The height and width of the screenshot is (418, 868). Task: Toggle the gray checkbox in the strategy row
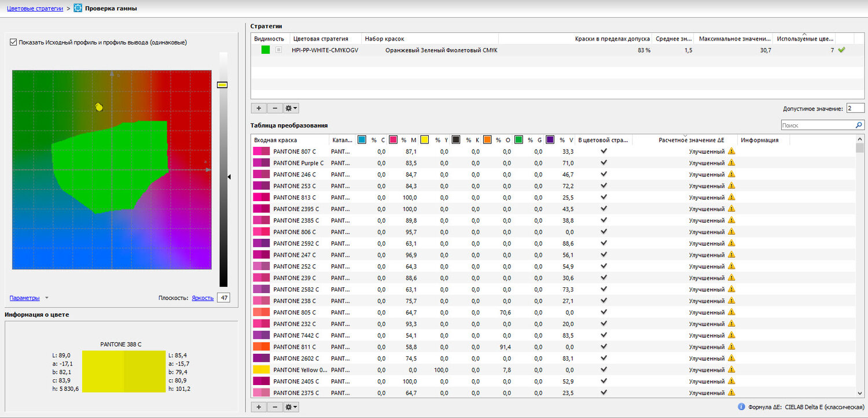[279, 50]
